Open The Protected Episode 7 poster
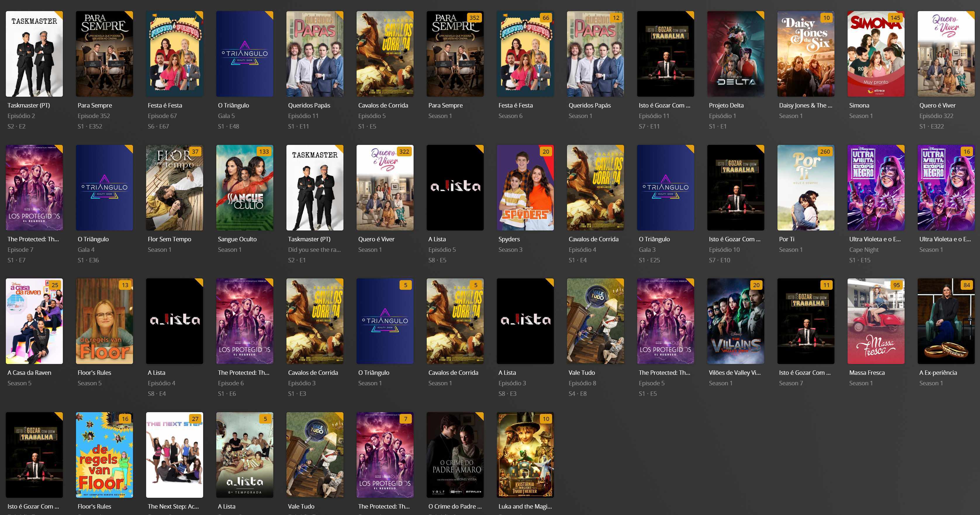Viewport: 980px width, 515px height. pos(34,188)
